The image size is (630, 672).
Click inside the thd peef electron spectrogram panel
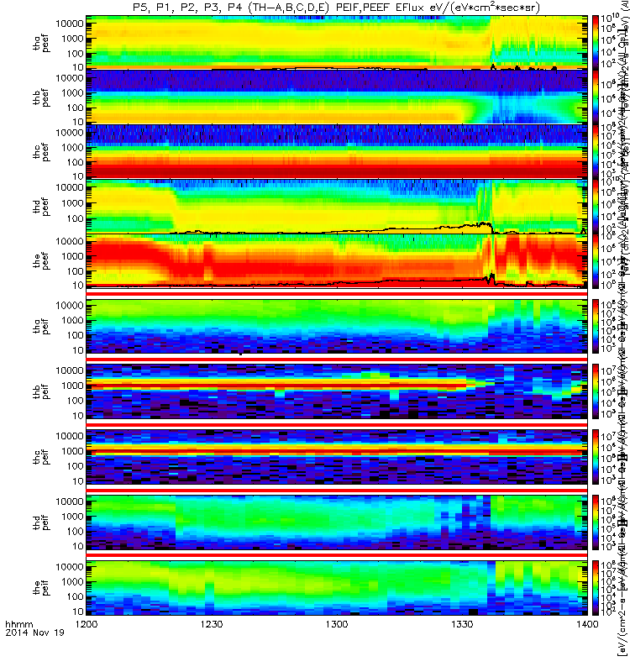pyautogui.click(x=337, y=206)
